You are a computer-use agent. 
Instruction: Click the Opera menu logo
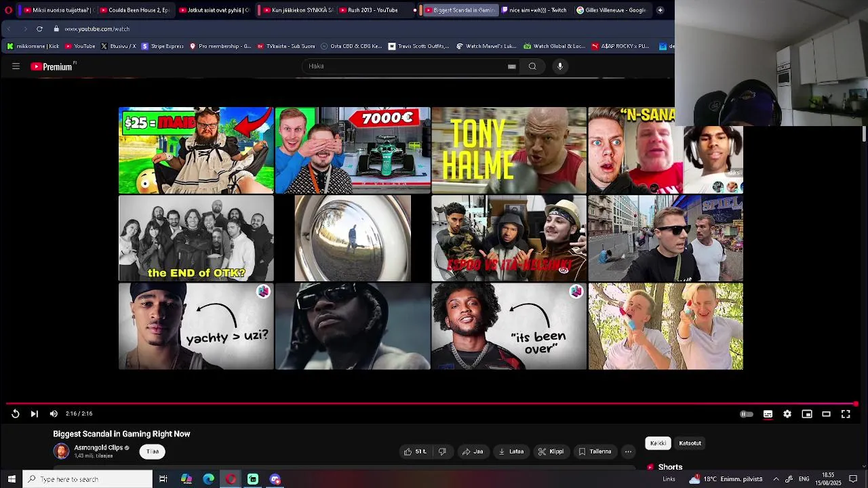point(8,10)
